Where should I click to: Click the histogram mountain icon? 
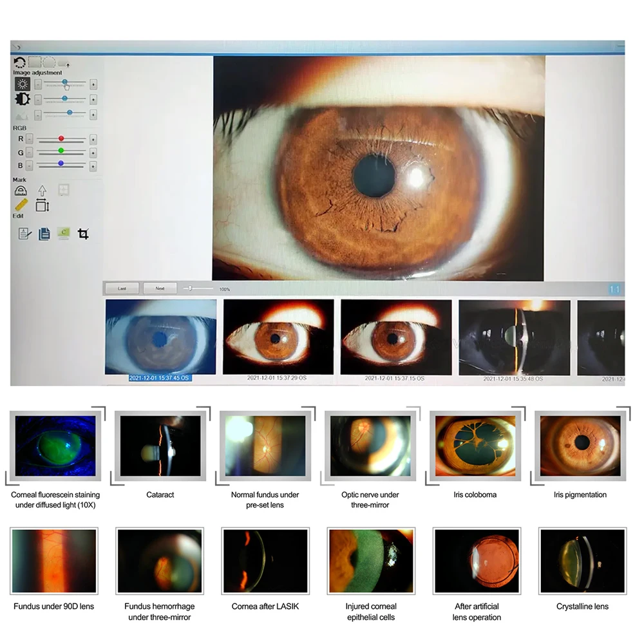[x=22, y=115]
